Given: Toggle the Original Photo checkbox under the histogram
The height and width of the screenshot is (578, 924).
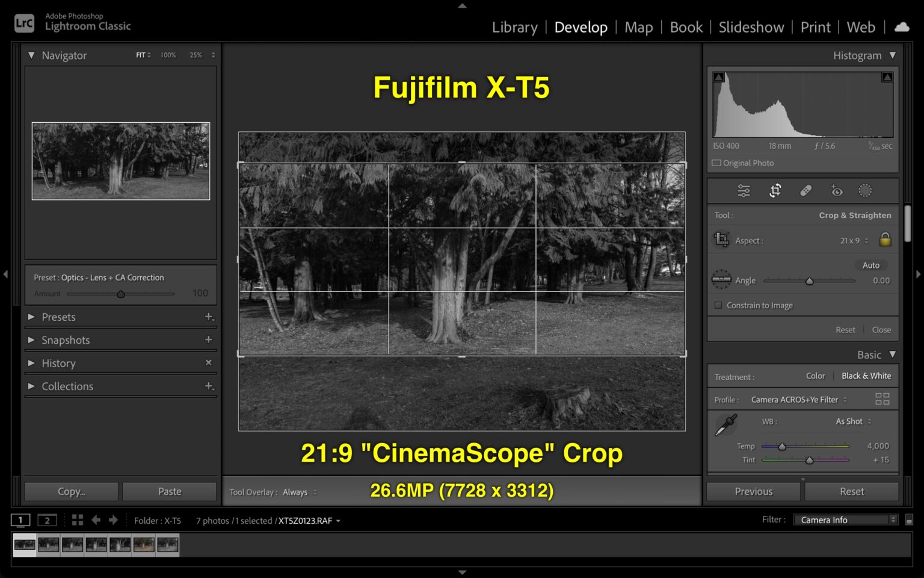Looking at the screenshot, I should click(x=716, y=163).
